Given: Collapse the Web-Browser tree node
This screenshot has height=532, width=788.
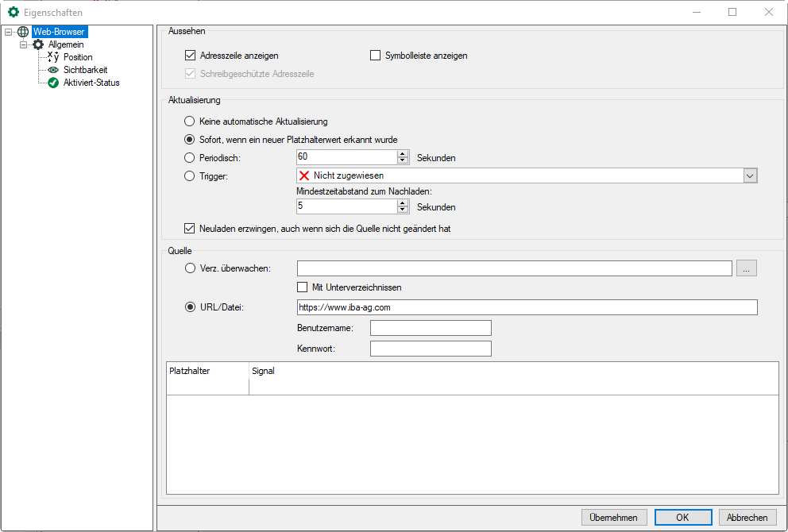Looking at the screenshot, I should point(8,33).
